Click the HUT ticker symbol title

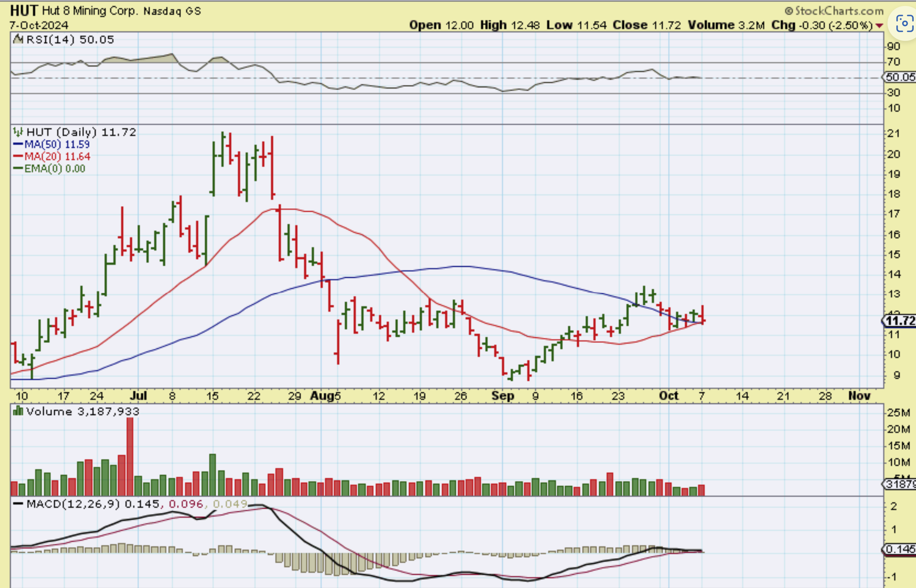(23, 10)
